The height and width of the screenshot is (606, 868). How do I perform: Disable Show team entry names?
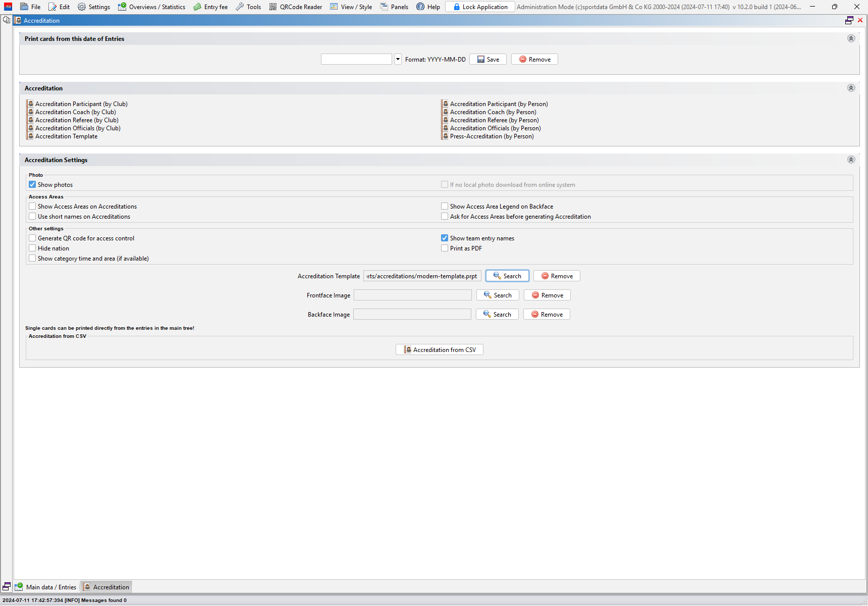[445, 238]
